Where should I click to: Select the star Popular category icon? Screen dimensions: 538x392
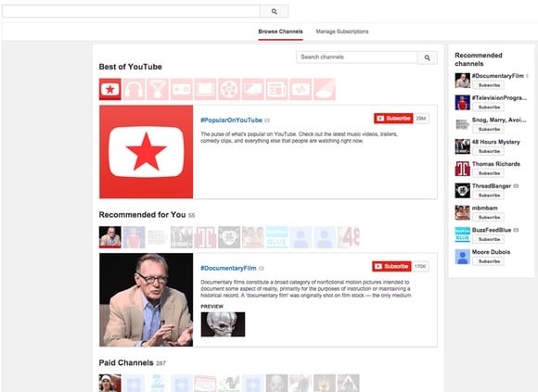[x=109, y=89]
